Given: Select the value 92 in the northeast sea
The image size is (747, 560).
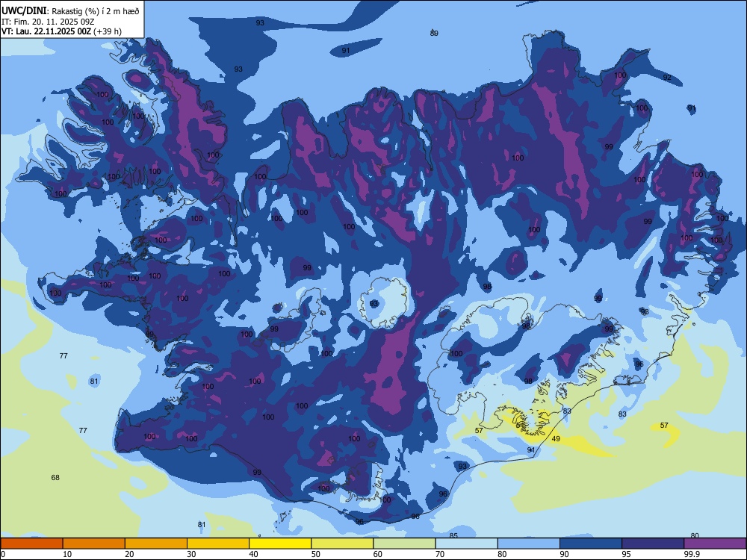Looking at the screenshot, I should [667, 77].
